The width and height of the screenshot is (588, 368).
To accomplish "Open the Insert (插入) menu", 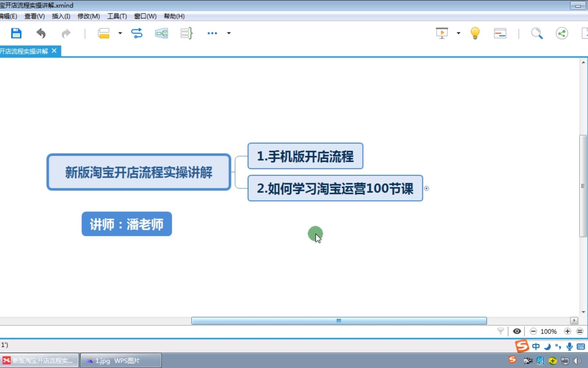I will click(x=61, y=16).
